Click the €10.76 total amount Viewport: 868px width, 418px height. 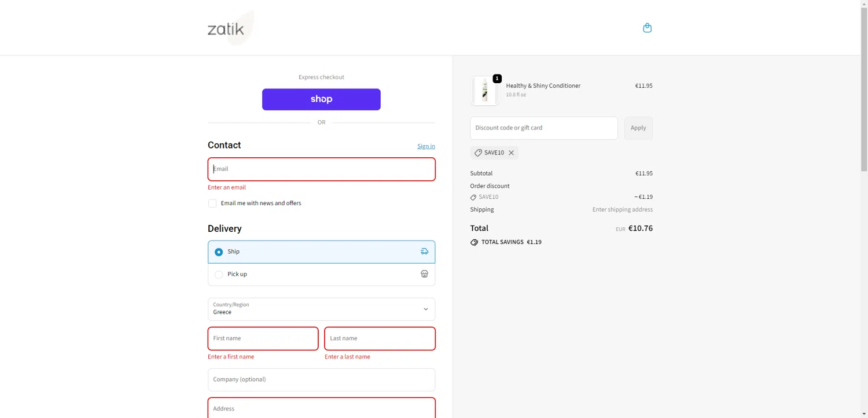(640, 228)
